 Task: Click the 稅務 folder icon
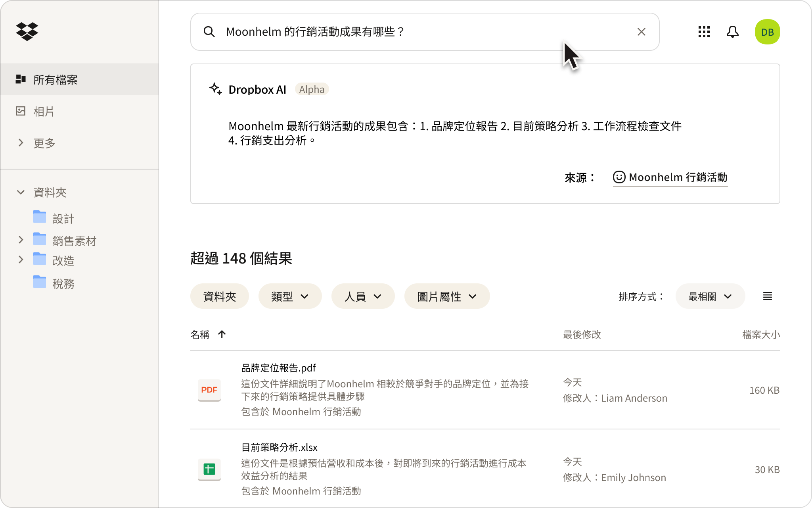40,282
